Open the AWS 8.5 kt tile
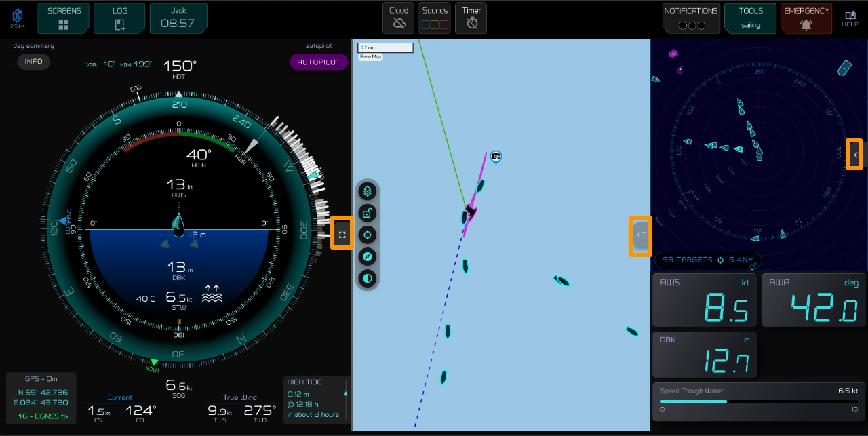The width and height of the screenshot is (868, 436). (x=705, y=299)
